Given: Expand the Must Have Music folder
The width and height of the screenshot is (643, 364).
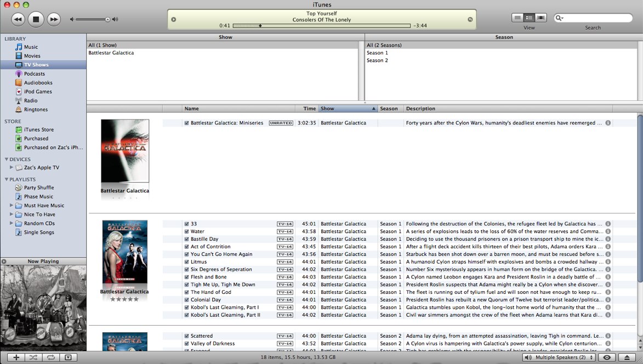Looking at the screenshot, I should (12, 206).
